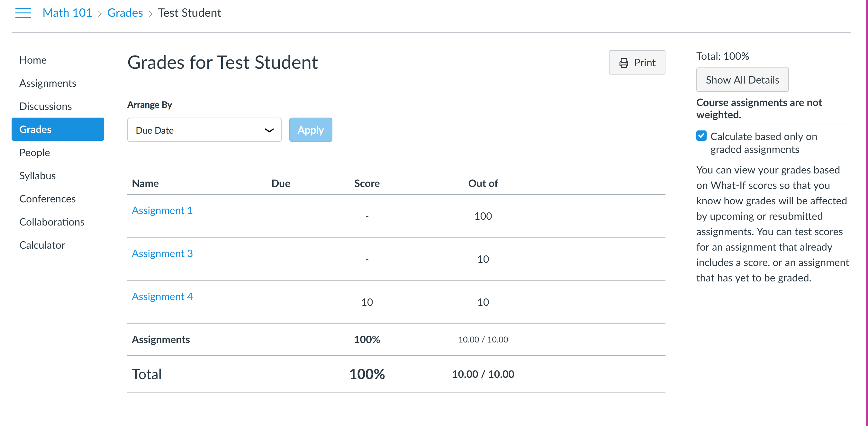Image resolution: width=868 pixels, height=426 pixels.
Task: Open the hamburger navigation menu icon
Action: [x=23, y=13]
